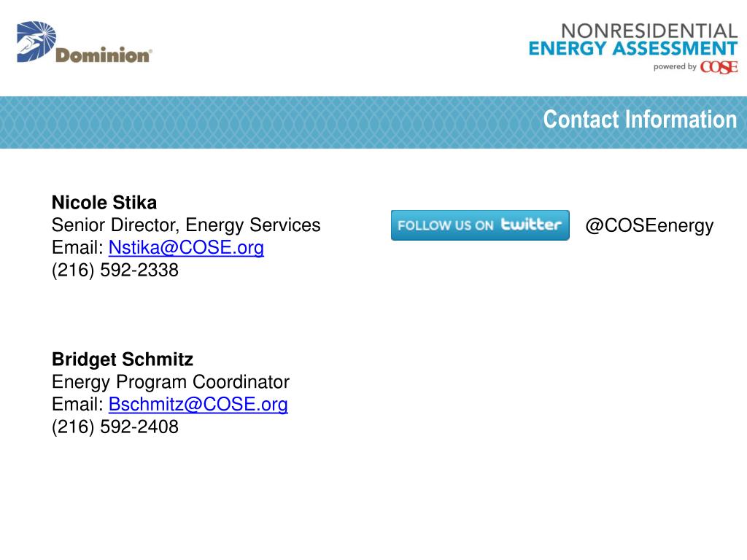Click phone number (216) 592-2408

tap(115, 427)
